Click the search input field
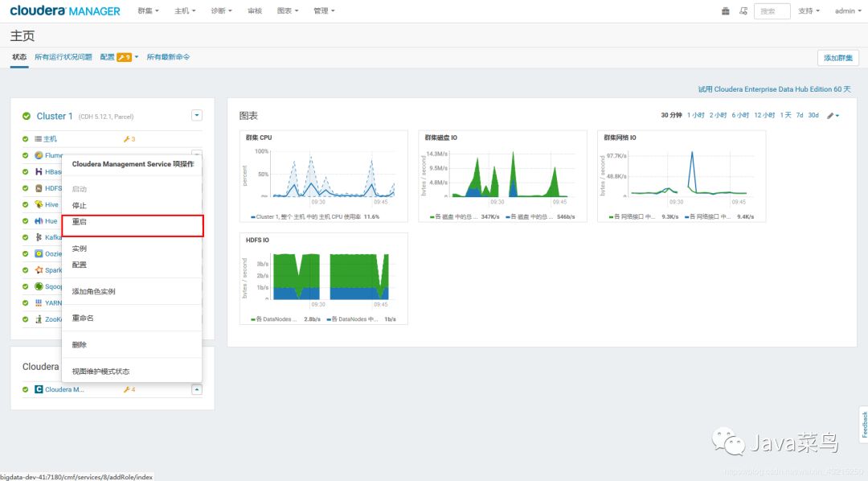868x481 pixels. click(772, 11)
